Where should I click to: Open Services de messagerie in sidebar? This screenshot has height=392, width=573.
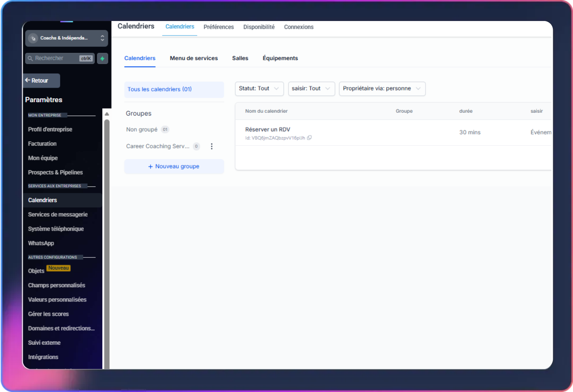[58, 215]
